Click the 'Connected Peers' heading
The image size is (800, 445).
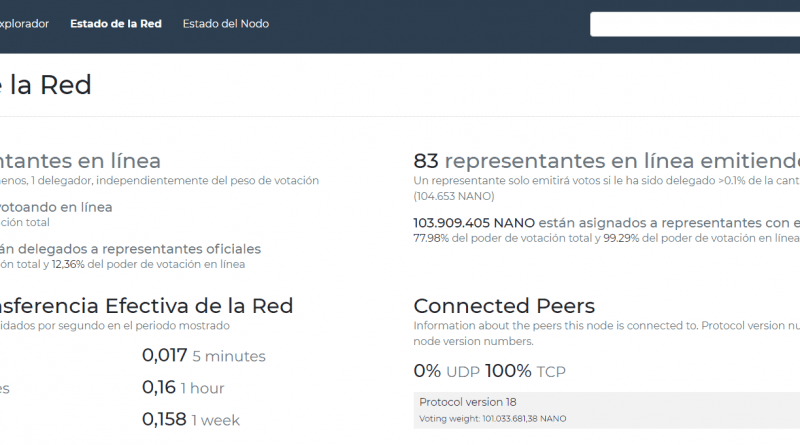coord(504,306)
